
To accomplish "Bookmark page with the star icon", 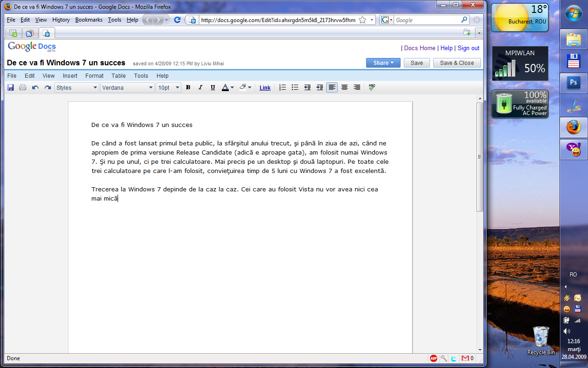I will [362, 20].
